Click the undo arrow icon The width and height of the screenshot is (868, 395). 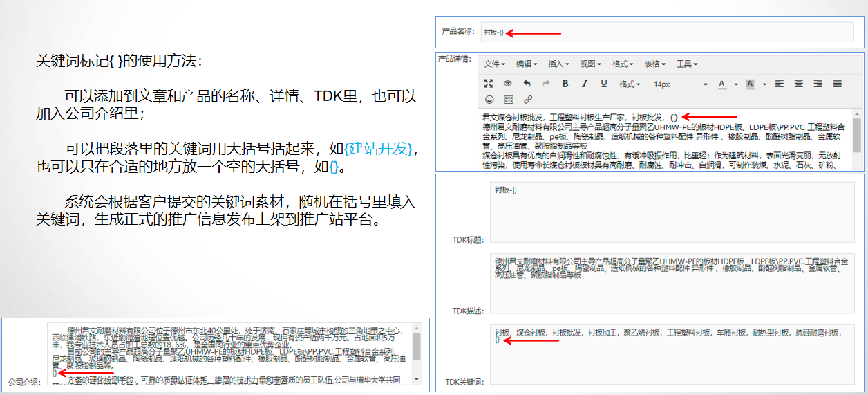[x=527, y=84]
